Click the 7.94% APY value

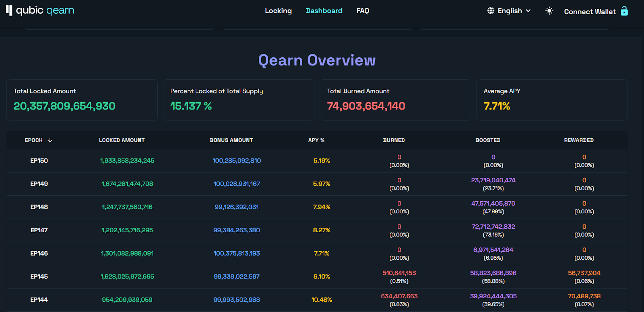pyautogui.click(x=322, y=207)
